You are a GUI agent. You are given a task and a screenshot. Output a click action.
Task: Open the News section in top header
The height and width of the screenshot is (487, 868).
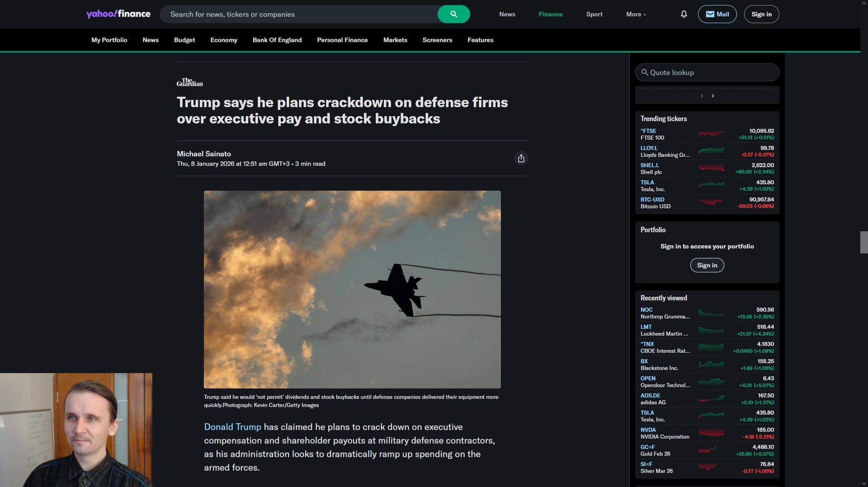507,14
